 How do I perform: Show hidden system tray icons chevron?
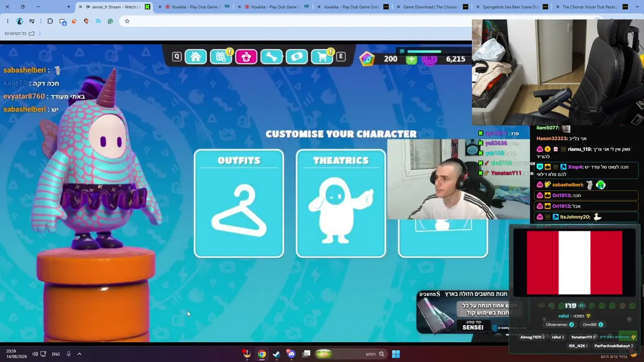[x=79, y=354]
